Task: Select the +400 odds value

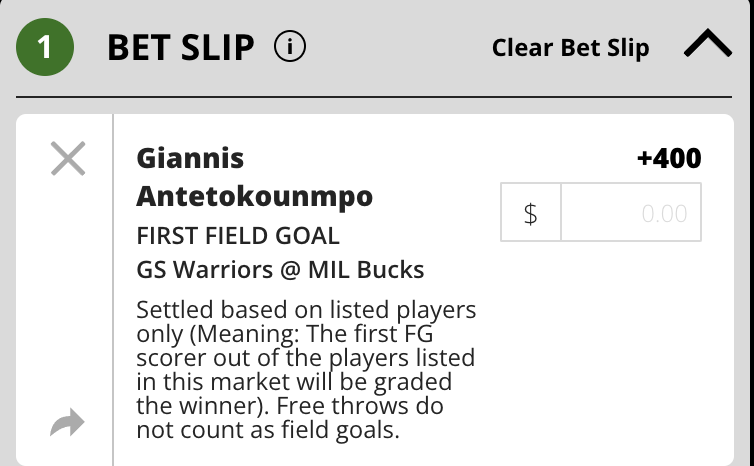Action: click(x=669, y=158)
